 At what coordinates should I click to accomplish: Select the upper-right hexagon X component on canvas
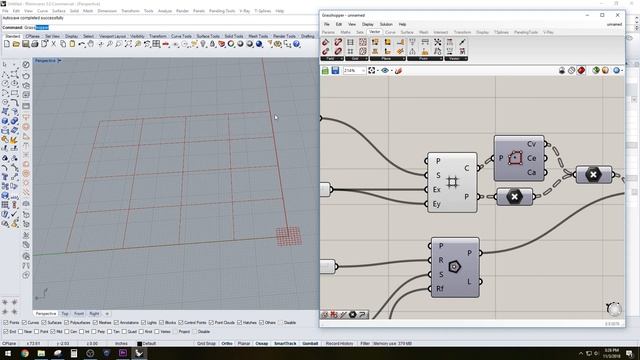click(x=593, y=175)
